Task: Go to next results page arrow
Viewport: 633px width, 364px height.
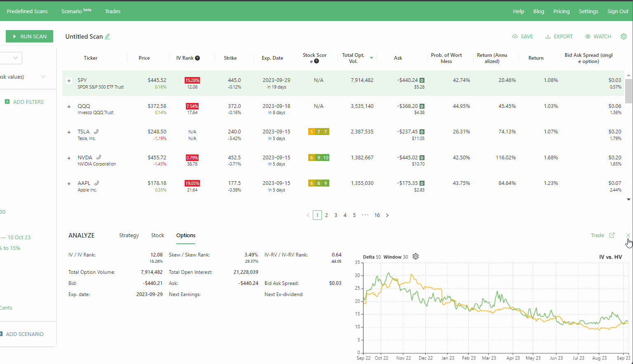Action: [387, 215]
